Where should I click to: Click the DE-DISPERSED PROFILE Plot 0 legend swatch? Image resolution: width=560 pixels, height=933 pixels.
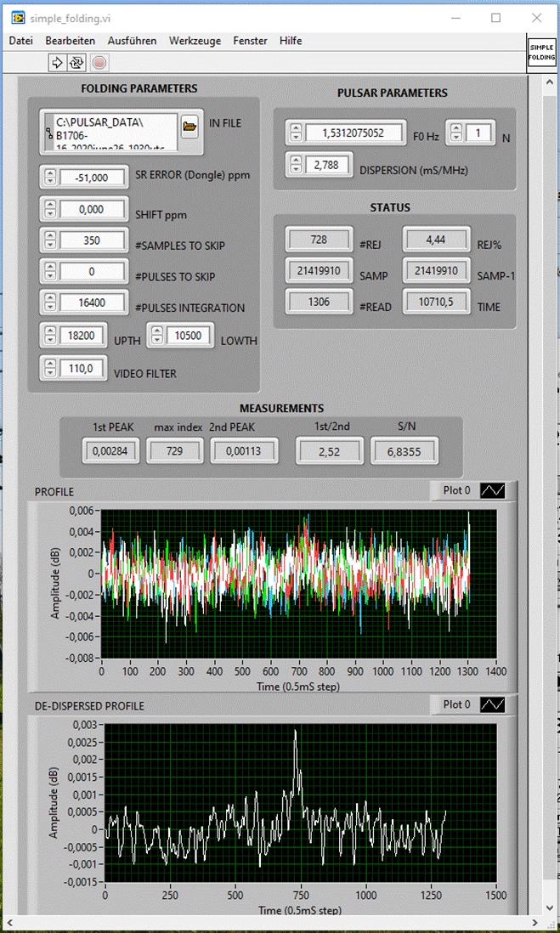tap(494, 704)
